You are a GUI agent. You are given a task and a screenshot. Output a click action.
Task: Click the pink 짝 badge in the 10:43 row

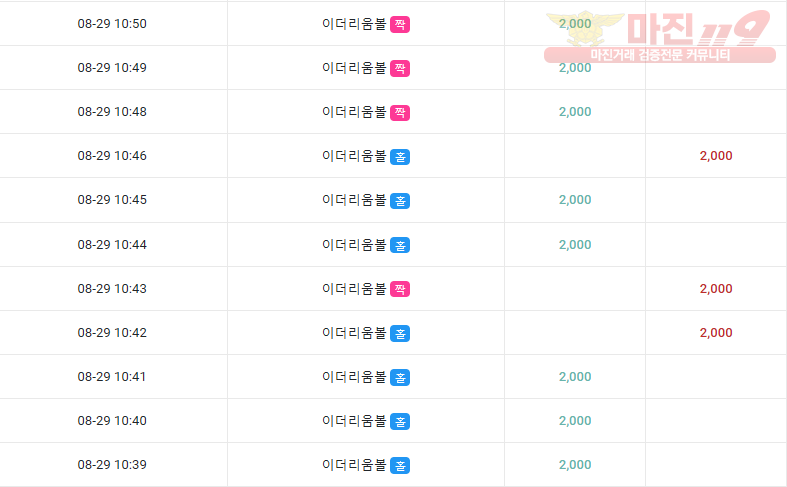pyautogui.click(x=400, y=289)
